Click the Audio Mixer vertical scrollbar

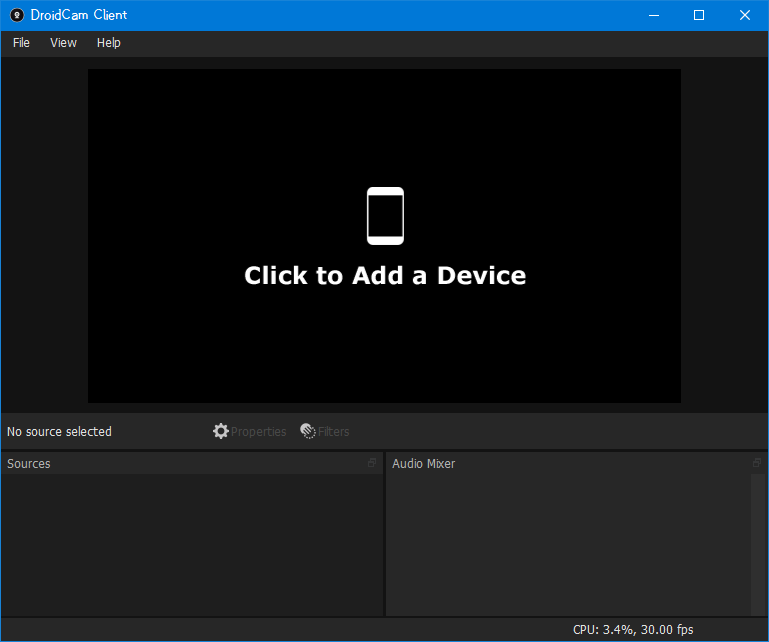pos(757,544)
